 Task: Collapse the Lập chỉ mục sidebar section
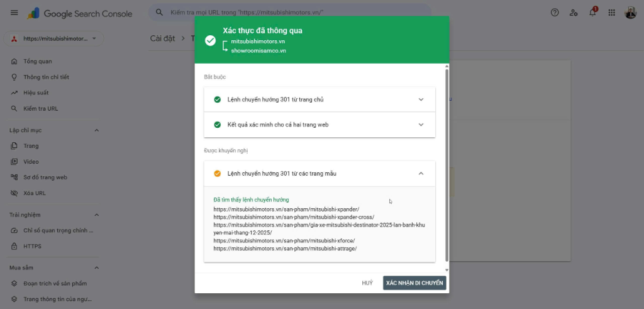[97, 130]
